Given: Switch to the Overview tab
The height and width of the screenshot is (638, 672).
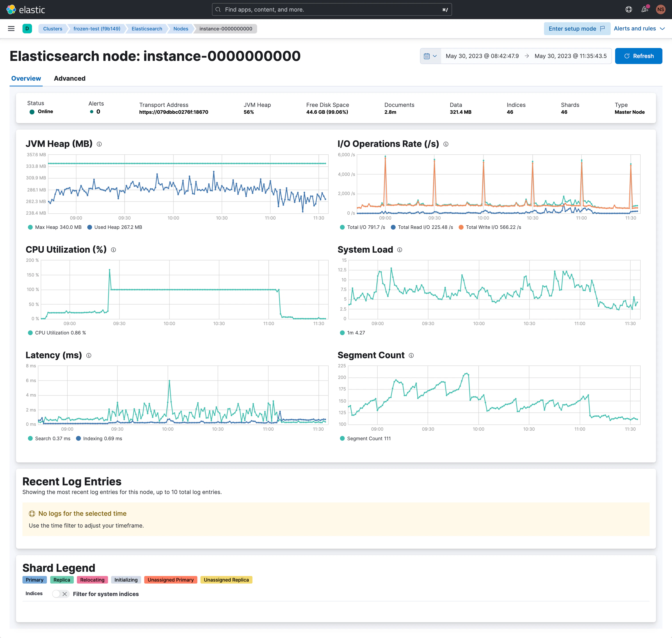Looking at the screenshot, I should (26, 79).
